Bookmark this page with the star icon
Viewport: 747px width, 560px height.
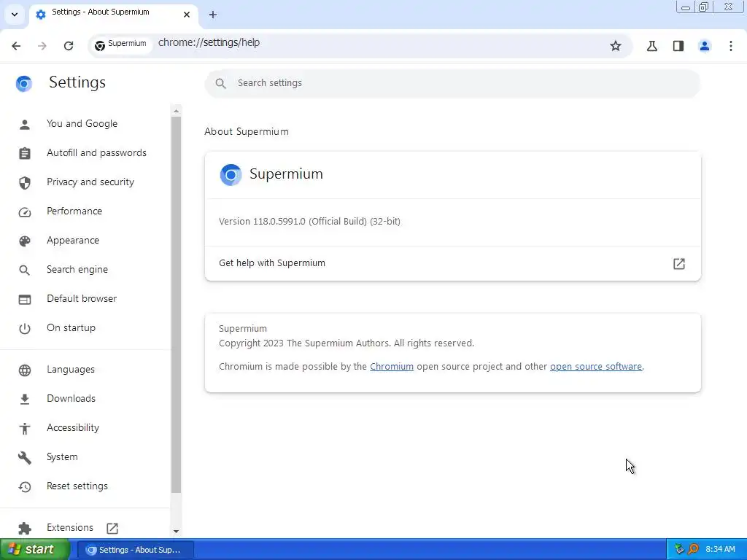coord(616,46)
